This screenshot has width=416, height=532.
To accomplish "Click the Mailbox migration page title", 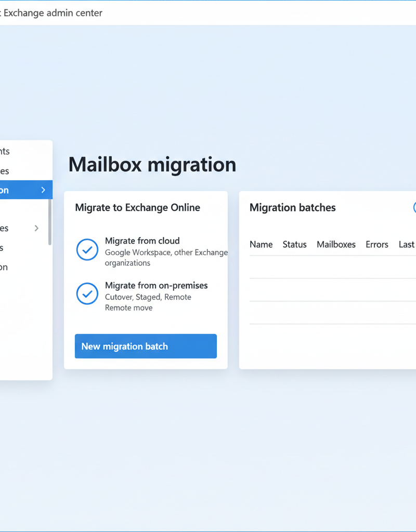I will tap(152, 164).
